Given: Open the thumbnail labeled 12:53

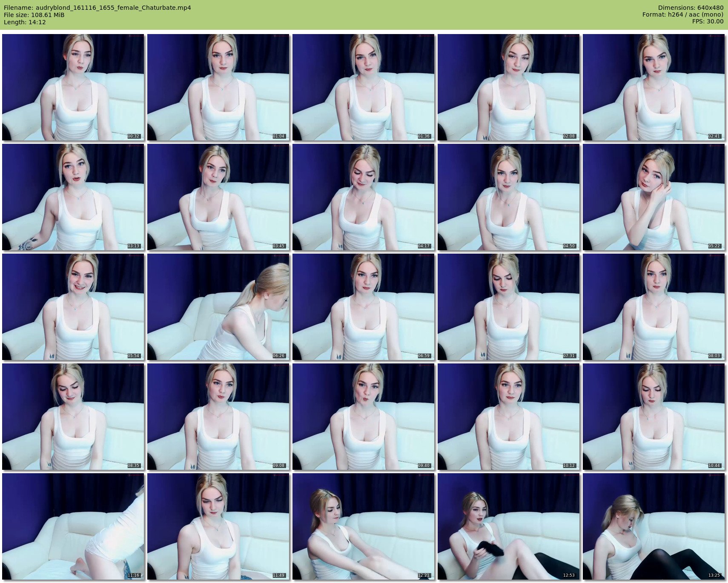Looking at the screenshot, I should click(x=508, y=526).
